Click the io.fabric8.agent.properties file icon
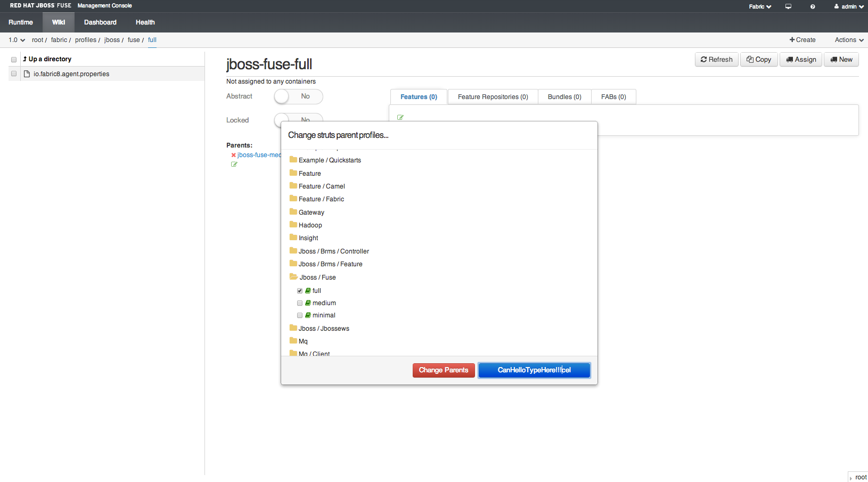 tap(27, 74)
